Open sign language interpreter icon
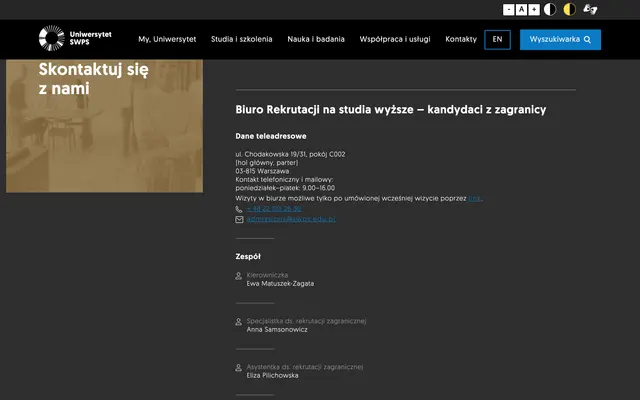Image resolution: width=640 pixels, height=400 pixels. 590,9
